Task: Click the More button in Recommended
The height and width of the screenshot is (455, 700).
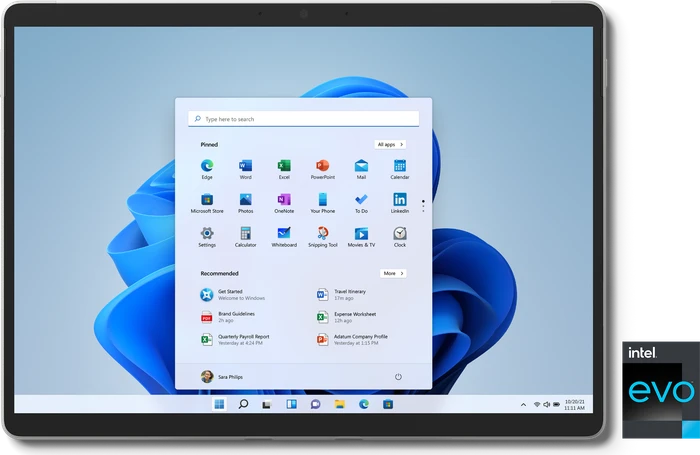Action: (x=393, y=273)
